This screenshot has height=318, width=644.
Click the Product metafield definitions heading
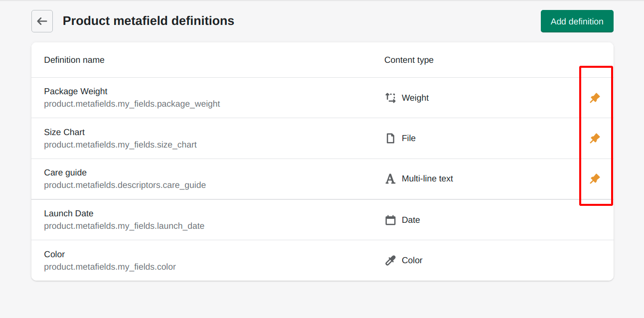(x=149, y=21)
